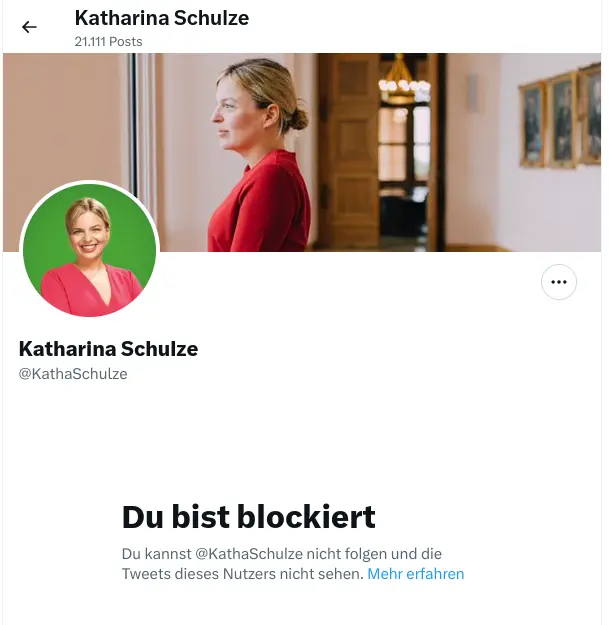
Task: Click the header title "Katharina Schulze" at top
Action: point(162,18)
